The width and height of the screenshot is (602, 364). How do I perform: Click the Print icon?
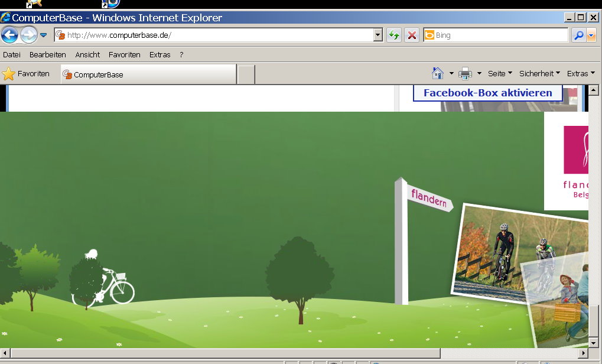(x=465, y=73)
